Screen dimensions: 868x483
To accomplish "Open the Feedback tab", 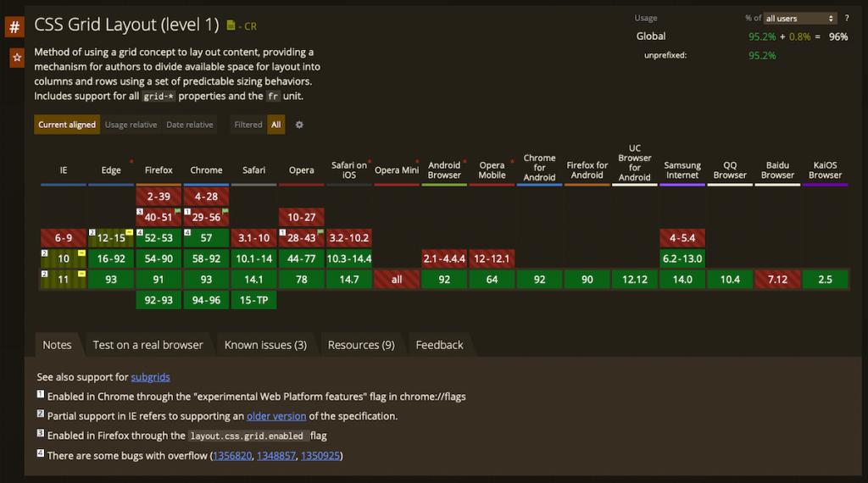I will click(x=440, y=345).
